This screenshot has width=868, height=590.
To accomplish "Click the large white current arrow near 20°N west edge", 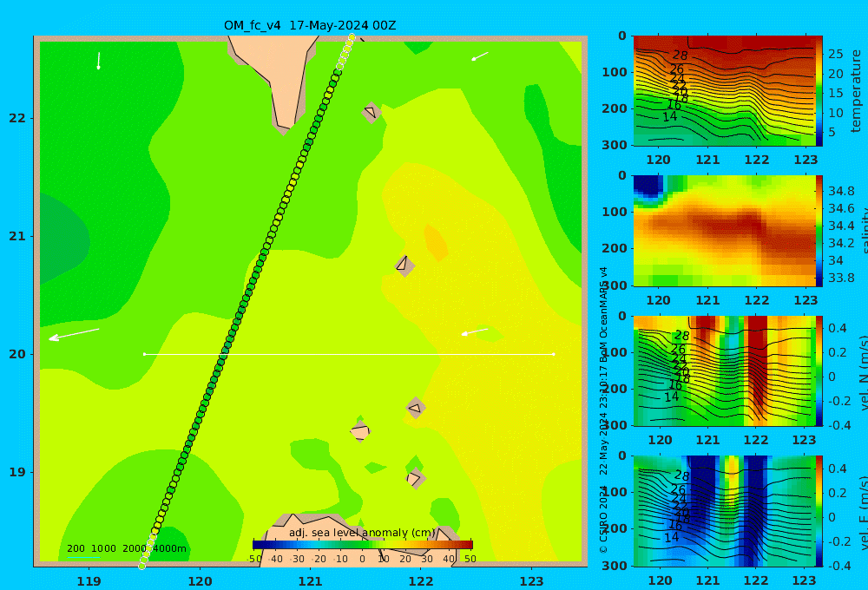I will pos(74,334).
